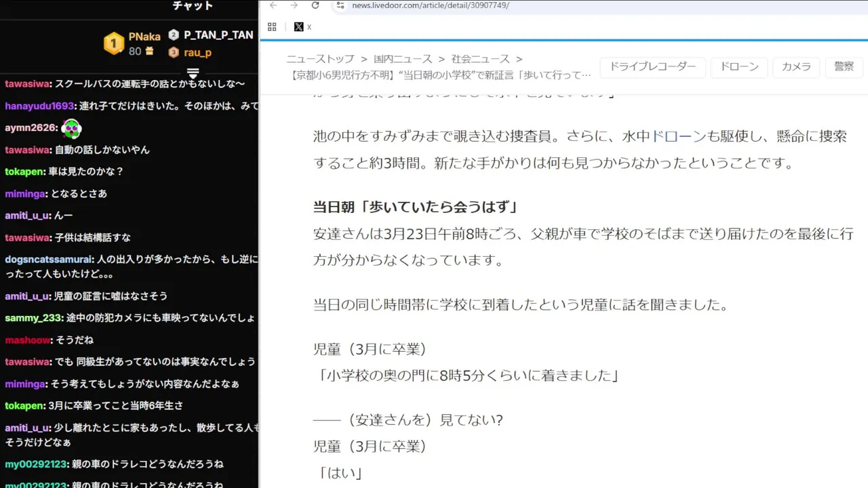This screenshot has width=868, height=488.
Task: Click top gifter PNaka in leaderboard
Action: [x=144, y=37]
